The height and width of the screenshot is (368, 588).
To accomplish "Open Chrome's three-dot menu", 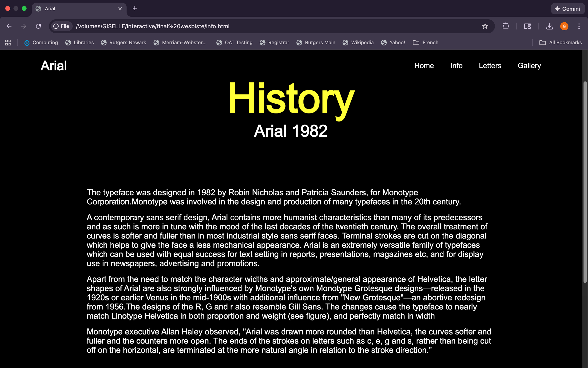I will coord(580,26).
